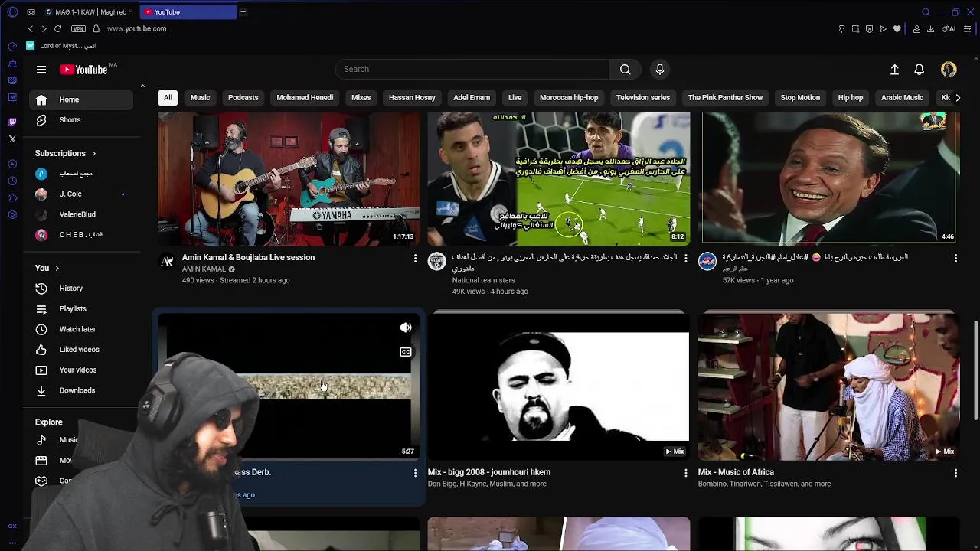Open options for the hovered Derb video
The height and width of the screenshot is (551, 980).
(x=416, y=474)
